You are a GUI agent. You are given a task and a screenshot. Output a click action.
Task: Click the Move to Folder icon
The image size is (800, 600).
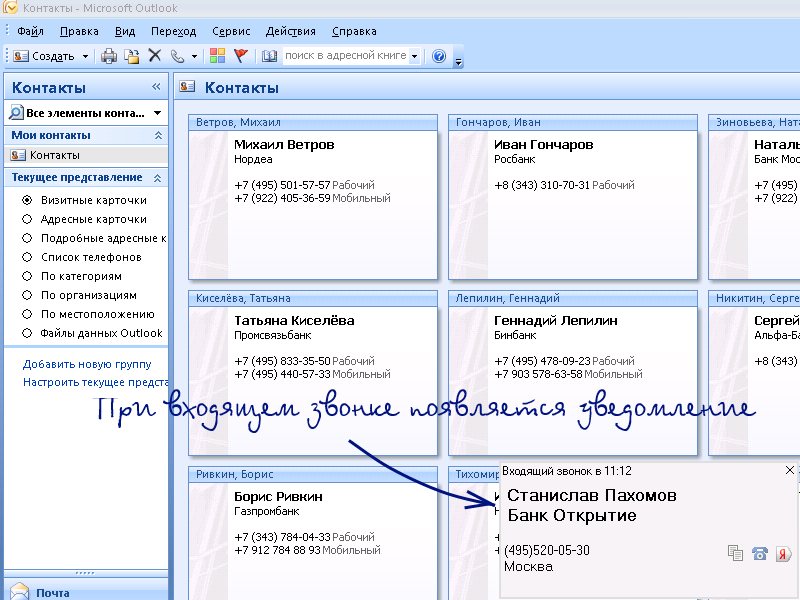[x=132, y=56]
